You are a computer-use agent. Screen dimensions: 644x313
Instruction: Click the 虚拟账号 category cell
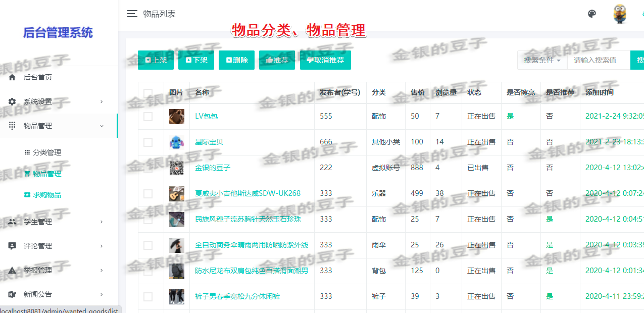pyautogui.click(x=386, y=168)
